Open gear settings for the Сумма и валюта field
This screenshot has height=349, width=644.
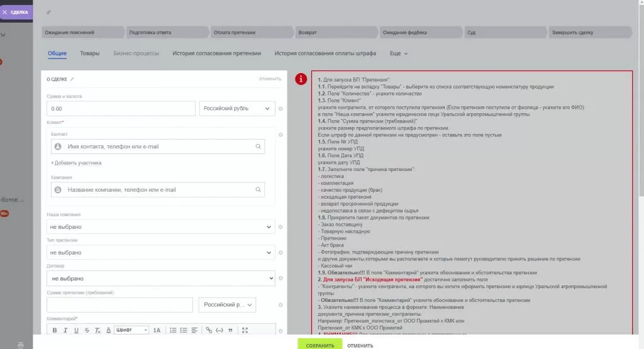tap(280, 109)
